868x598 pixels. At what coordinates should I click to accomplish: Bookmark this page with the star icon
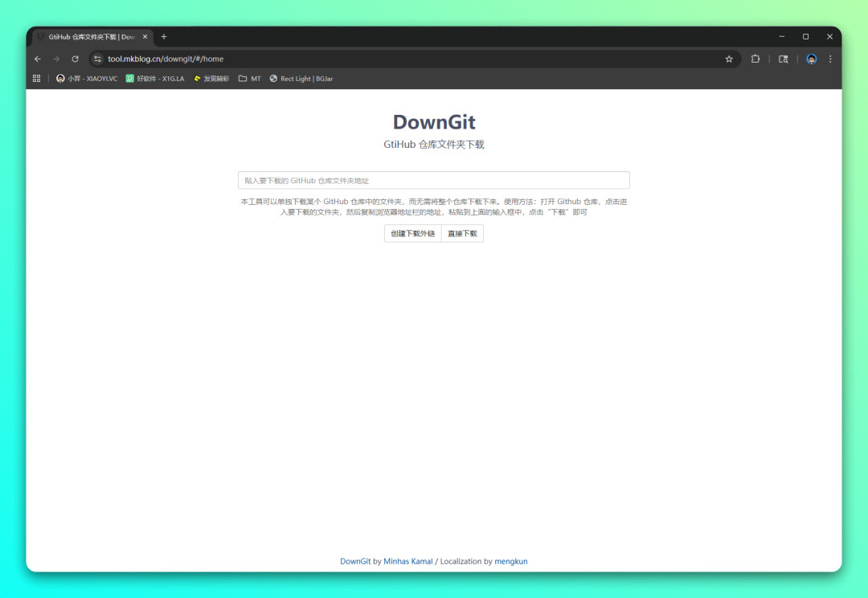click(729, 59)
